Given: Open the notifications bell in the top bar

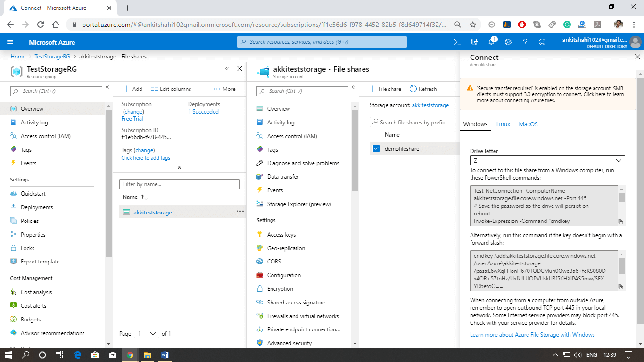Looking at the screenshot, I should pyautogui.click(x=491, y=42).
